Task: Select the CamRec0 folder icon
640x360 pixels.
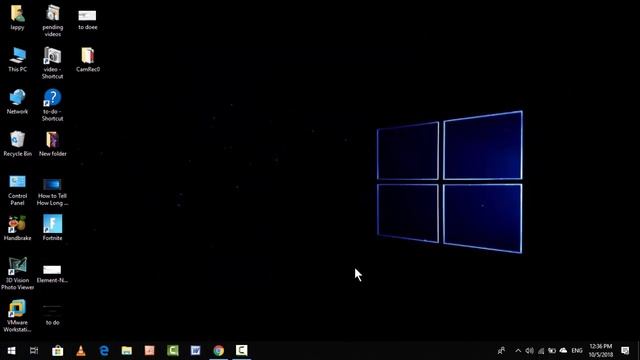Action: (88, 56)
